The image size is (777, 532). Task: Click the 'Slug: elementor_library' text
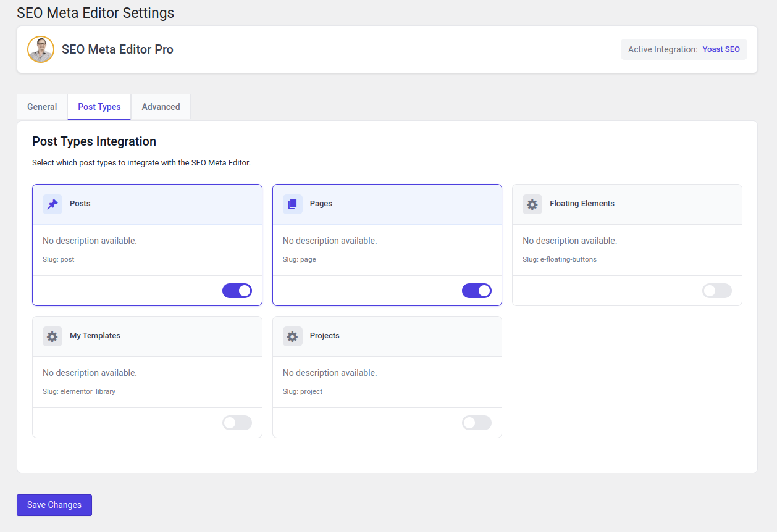coord(79,391)
